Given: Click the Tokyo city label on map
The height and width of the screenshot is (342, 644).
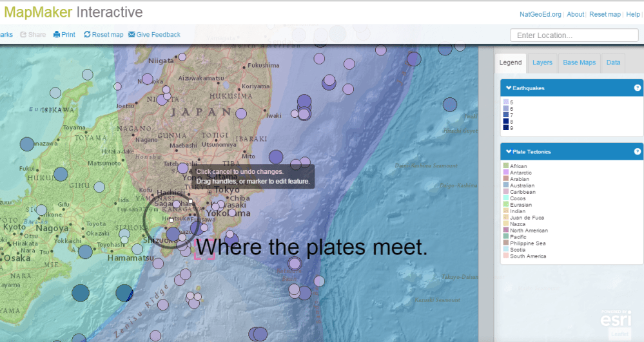Looking at the screenshot, I should (227, 190).
